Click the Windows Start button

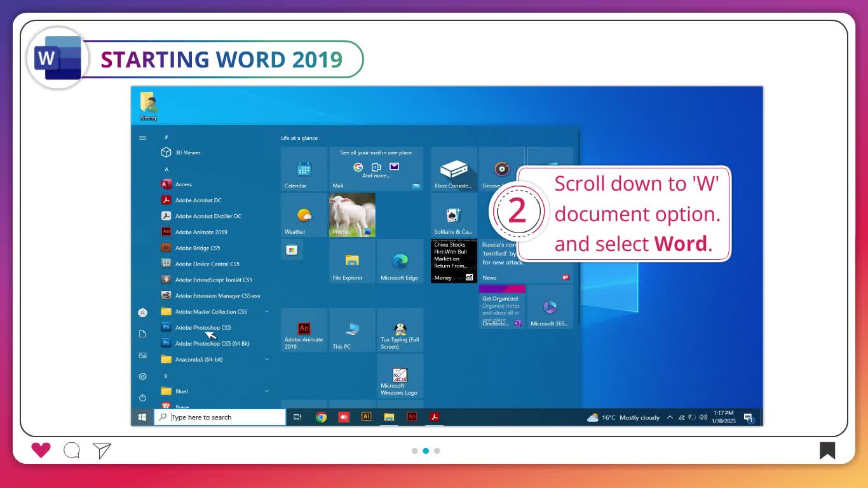(142, 417)
